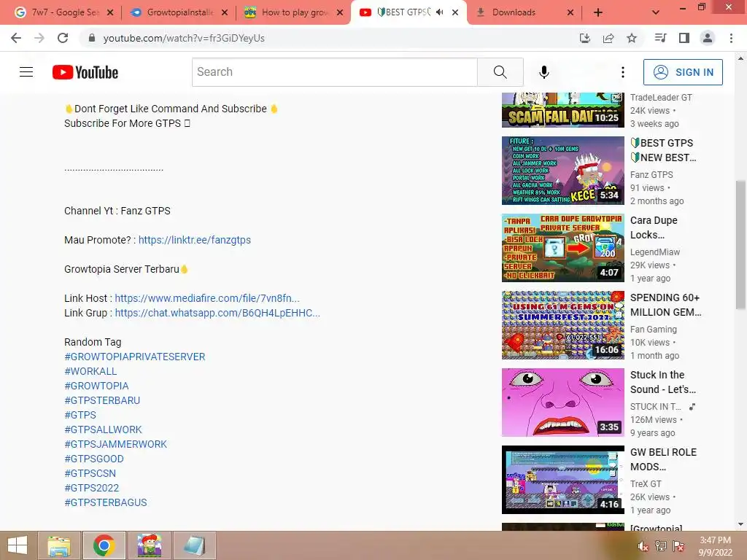Click the page vertical scrollbar thumb
The image size is (747, 560).
(740, 245)
